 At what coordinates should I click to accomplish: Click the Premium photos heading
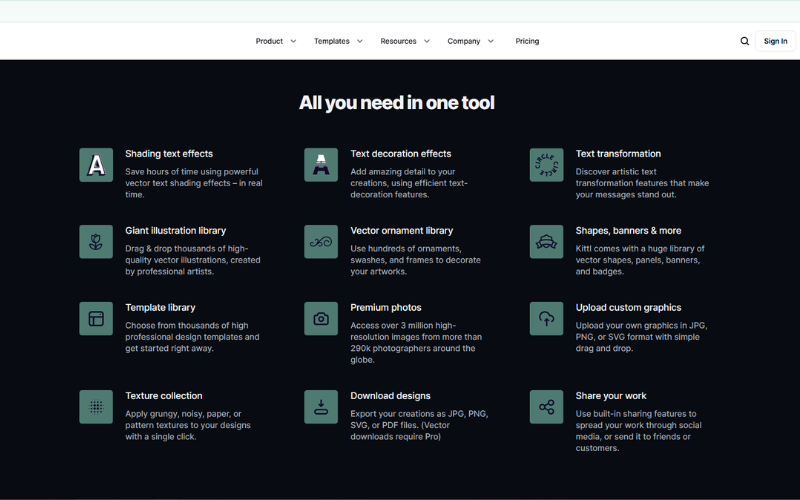(x=386, y=308)
